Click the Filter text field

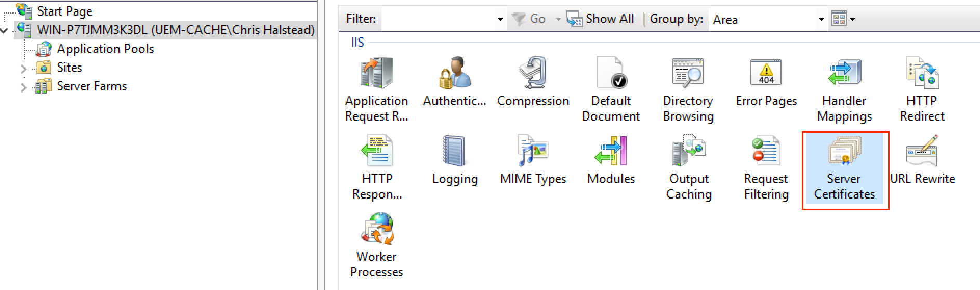coord(438,19)
